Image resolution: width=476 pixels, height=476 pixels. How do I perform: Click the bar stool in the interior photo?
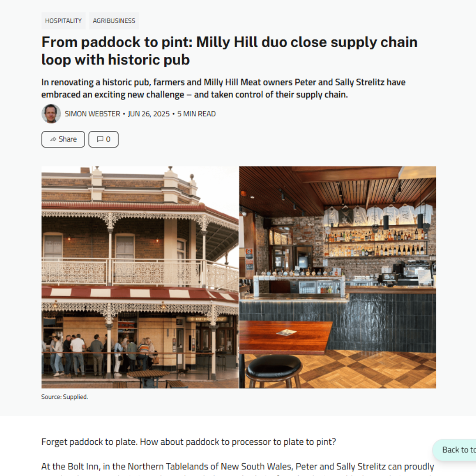[274, 372]
